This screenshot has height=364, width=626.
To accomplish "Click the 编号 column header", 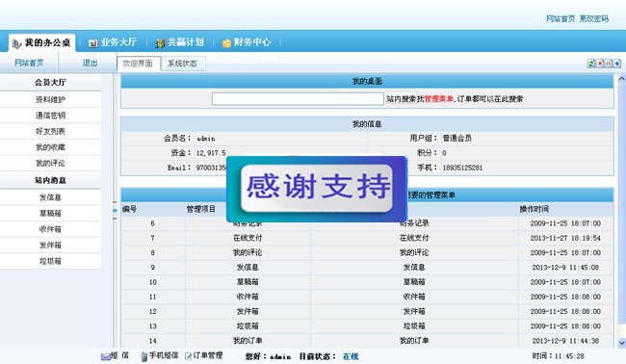I will point(130,209).
